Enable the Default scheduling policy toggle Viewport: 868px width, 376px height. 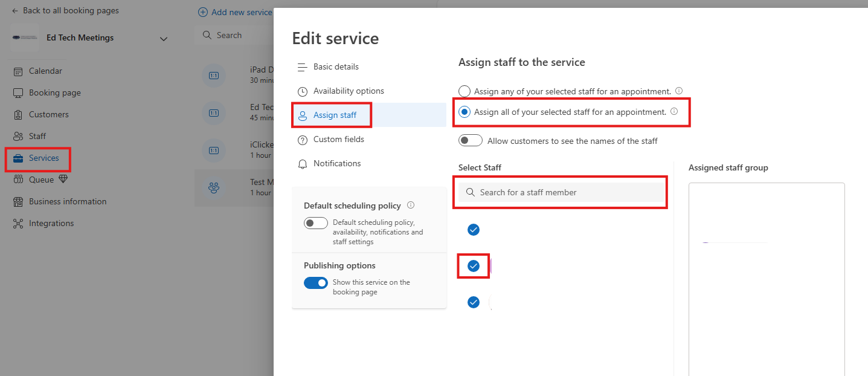tap(316, 223)
